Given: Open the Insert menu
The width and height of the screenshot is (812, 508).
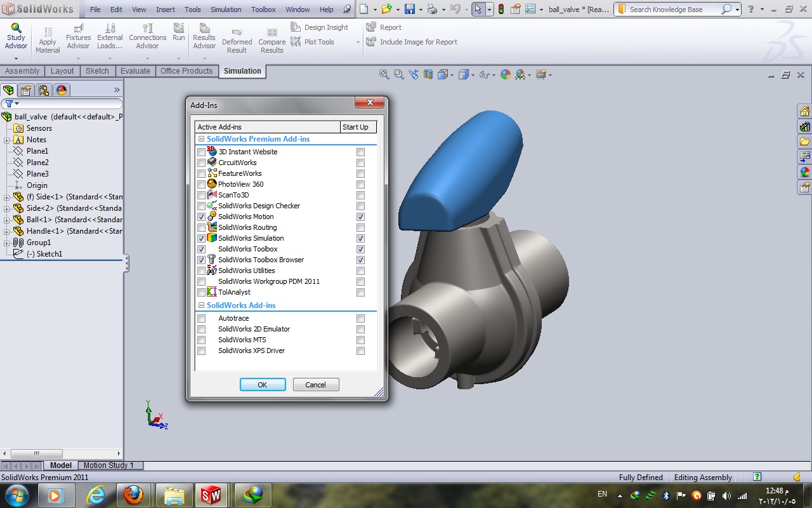Looking at the screenshot, I should click(x=166, y=10).
